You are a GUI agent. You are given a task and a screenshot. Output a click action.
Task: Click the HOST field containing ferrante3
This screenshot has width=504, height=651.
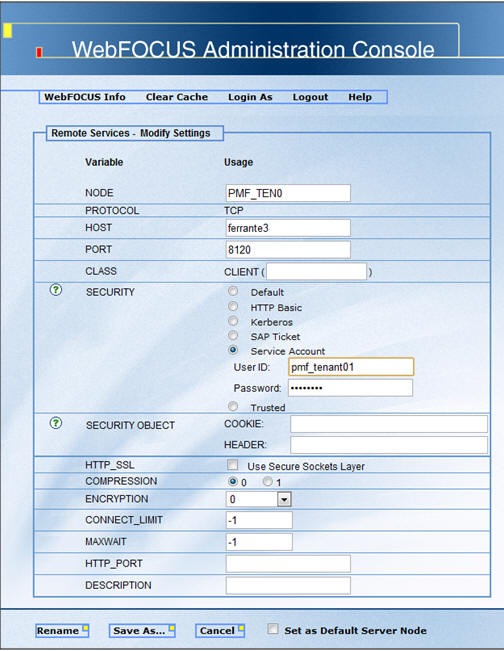click(288, 228)
